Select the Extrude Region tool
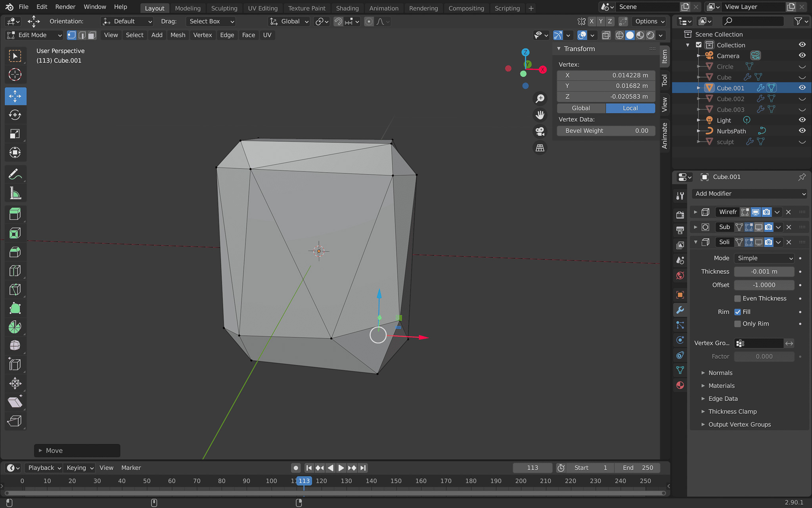812x508 pixels. coord(15,214)
